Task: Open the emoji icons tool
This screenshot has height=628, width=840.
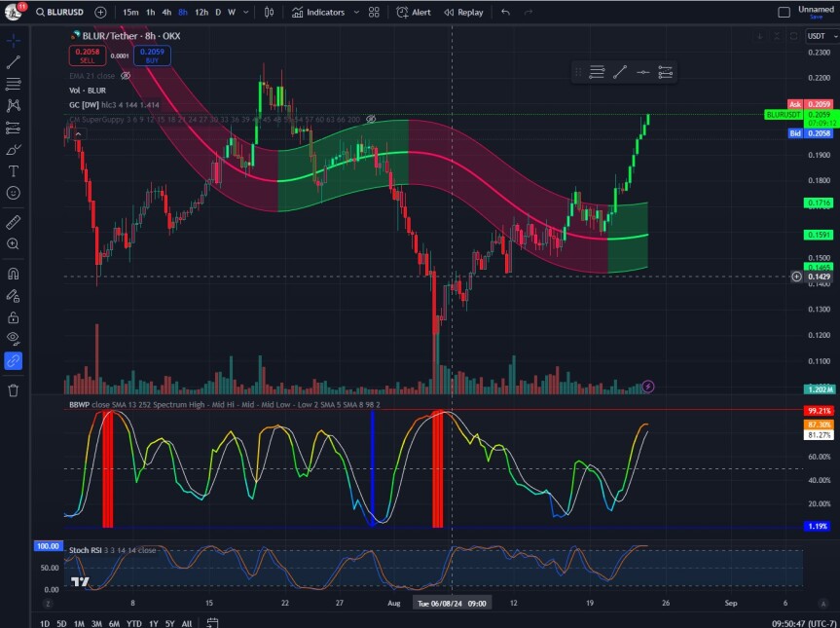Action: (x=14, y=193)
